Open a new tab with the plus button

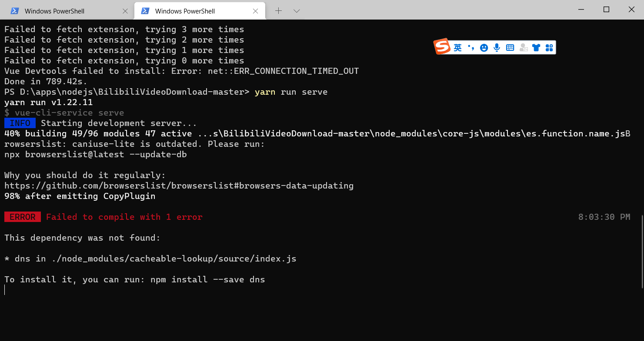coord(278,10)
